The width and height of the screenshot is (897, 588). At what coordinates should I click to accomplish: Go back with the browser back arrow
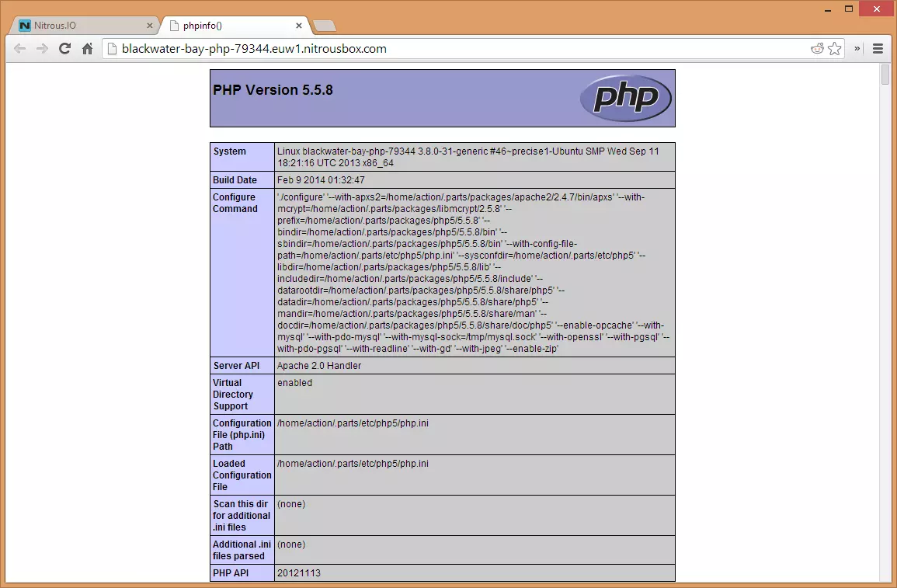click(20, 49)
